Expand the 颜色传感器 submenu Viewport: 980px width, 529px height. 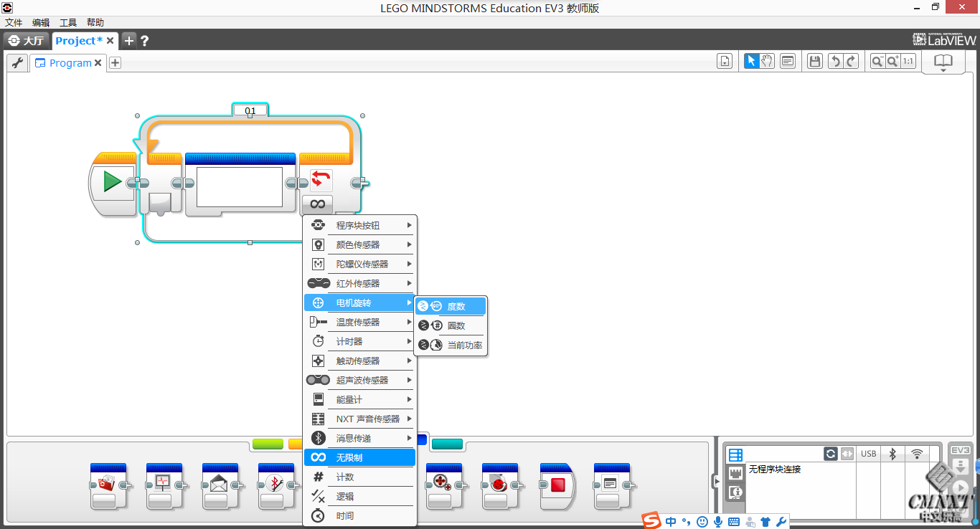click(x=360, y=244)
